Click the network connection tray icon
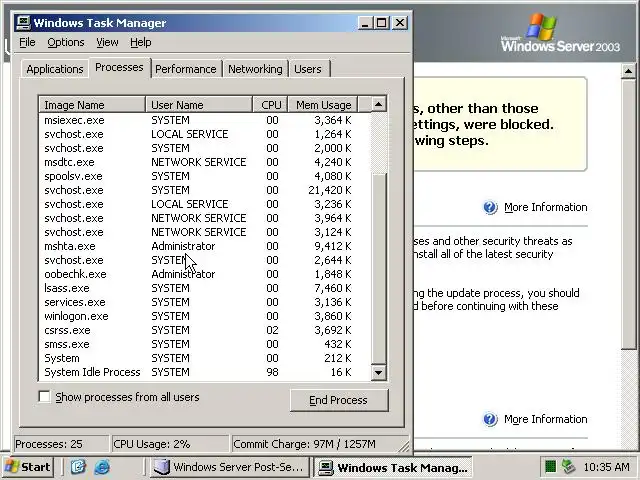The height and width of the screenshot is (480, 640). pyautogui.click(x=568, y=466)
